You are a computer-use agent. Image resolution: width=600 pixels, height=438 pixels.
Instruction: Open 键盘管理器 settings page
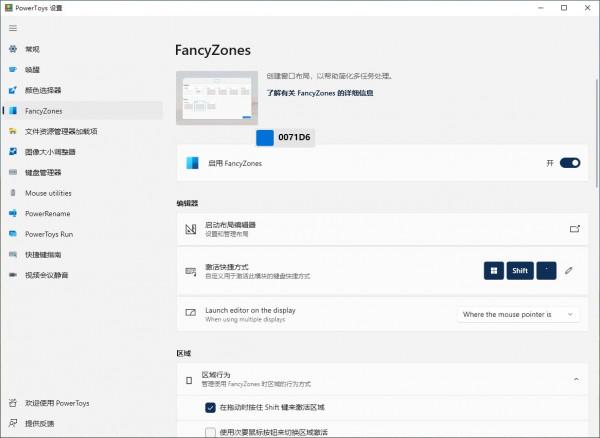(x=82, y=173)
